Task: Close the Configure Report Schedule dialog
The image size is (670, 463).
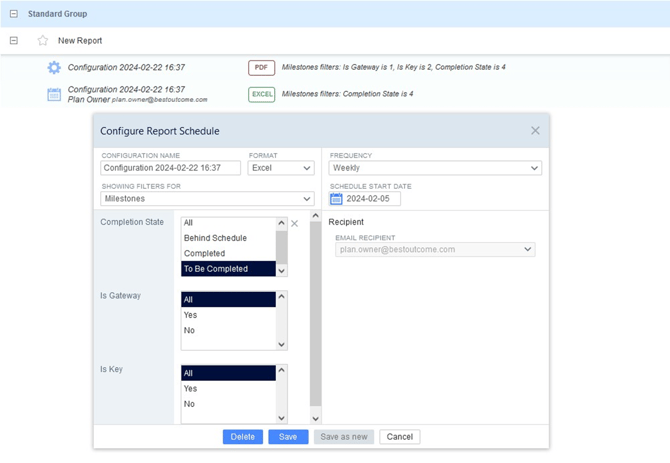Action: (535, 131)
